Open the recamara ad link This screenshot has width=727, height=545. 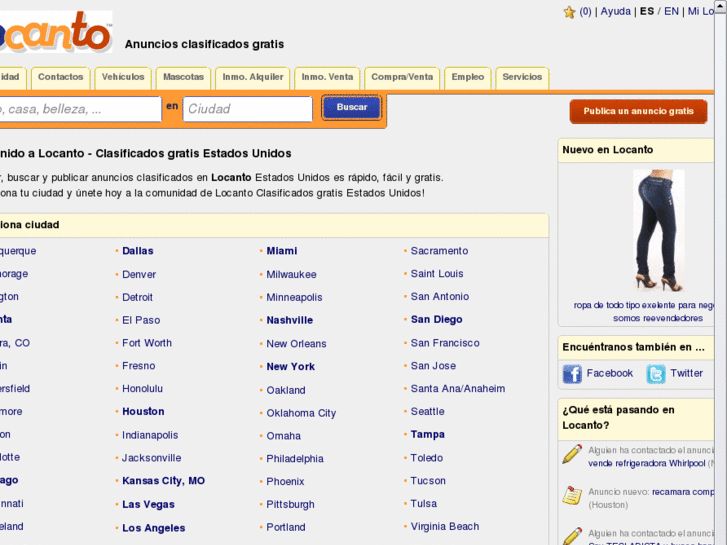pyautogui.click(x=683, y=492)
